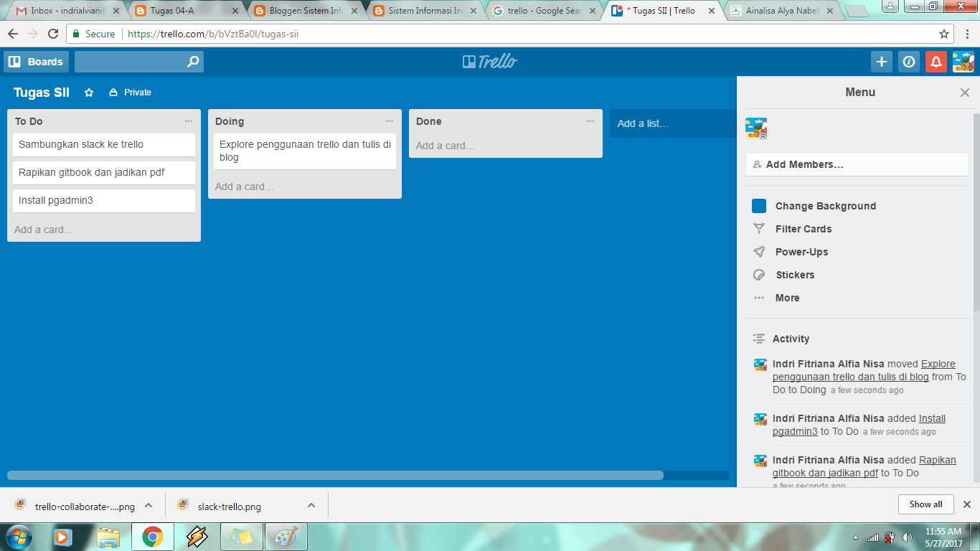The width and height of the screenshot is (980, 551).
Task: Open card Rapikan gitbook dan jadikan pdf
Action: (104, 173)
